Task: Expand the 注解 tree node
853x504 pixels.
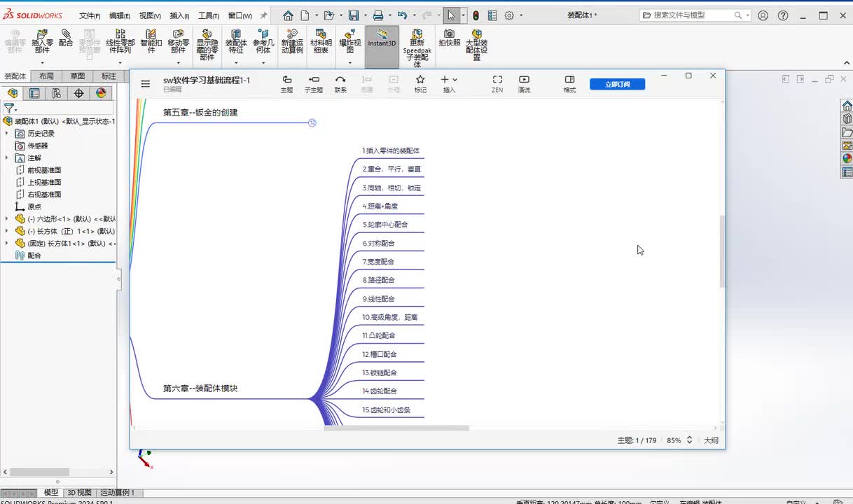Action: (7, 157)
